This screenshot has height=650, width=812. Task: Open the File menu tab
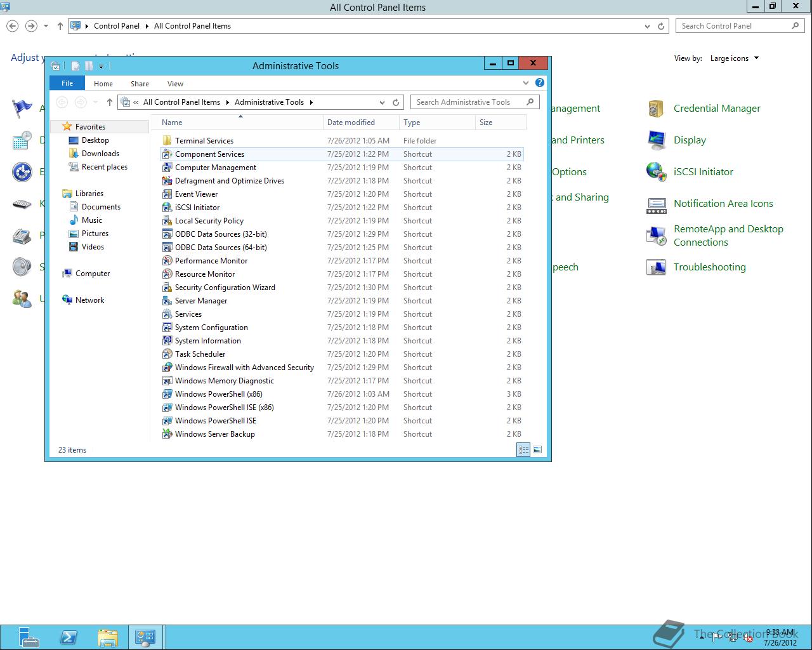point(67,83)
